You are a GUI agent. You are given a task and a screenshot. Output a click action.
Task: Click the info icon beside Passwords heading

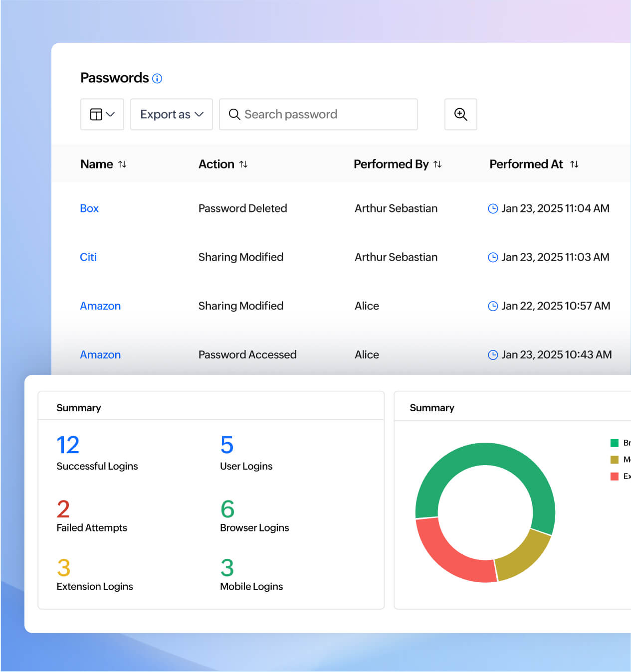pos(157,78)
